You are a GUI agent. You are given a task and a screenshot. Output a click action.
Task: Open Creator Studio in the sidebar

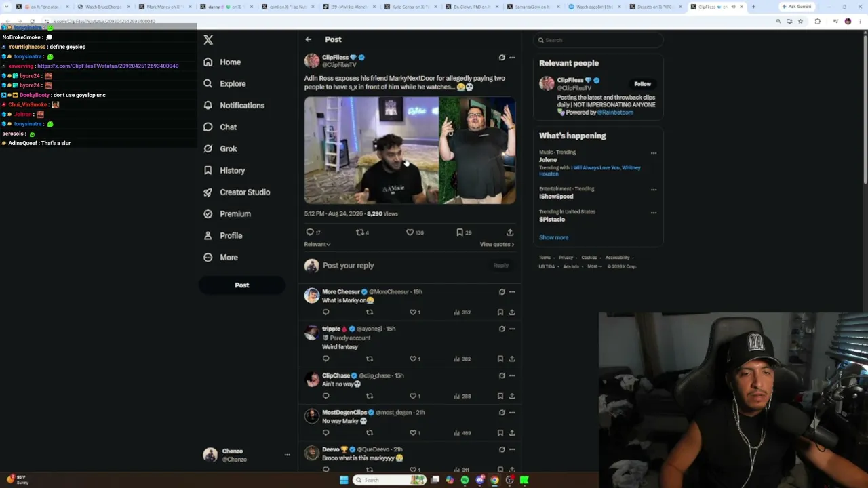[x=237, y=192]
